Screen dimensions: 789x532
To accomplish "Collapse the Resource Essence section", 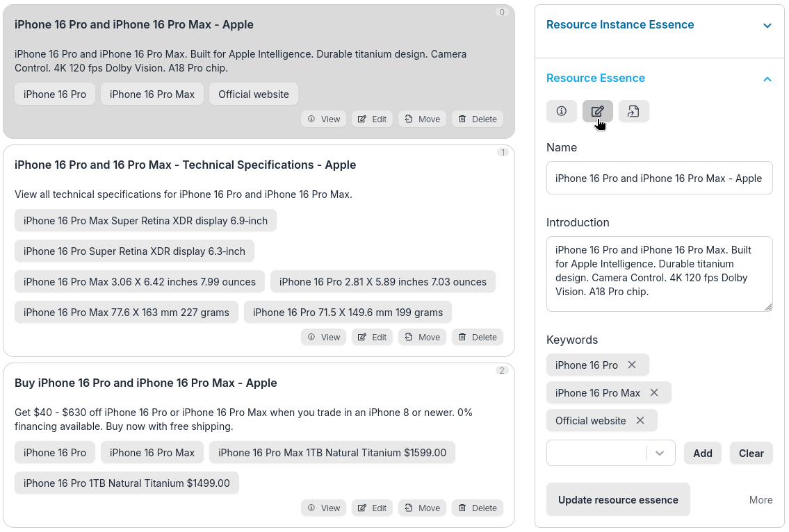I will point(767,78).
